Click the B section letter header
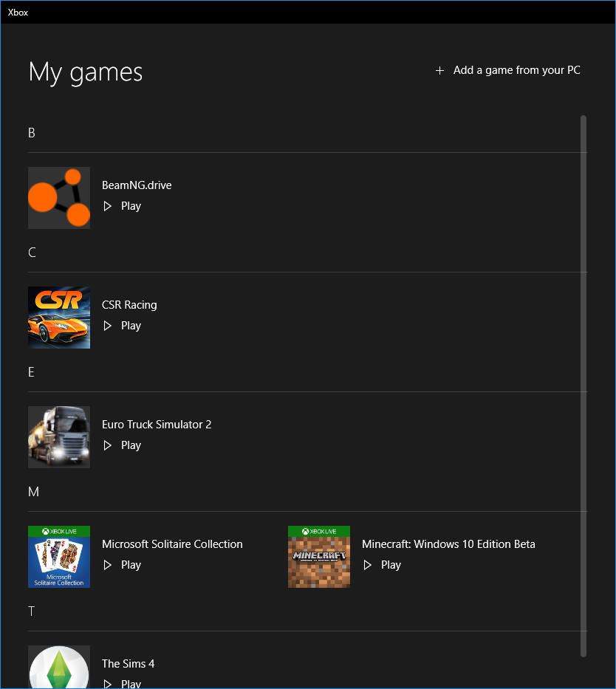This screenshot has width=616, height=689. point(32,133)
